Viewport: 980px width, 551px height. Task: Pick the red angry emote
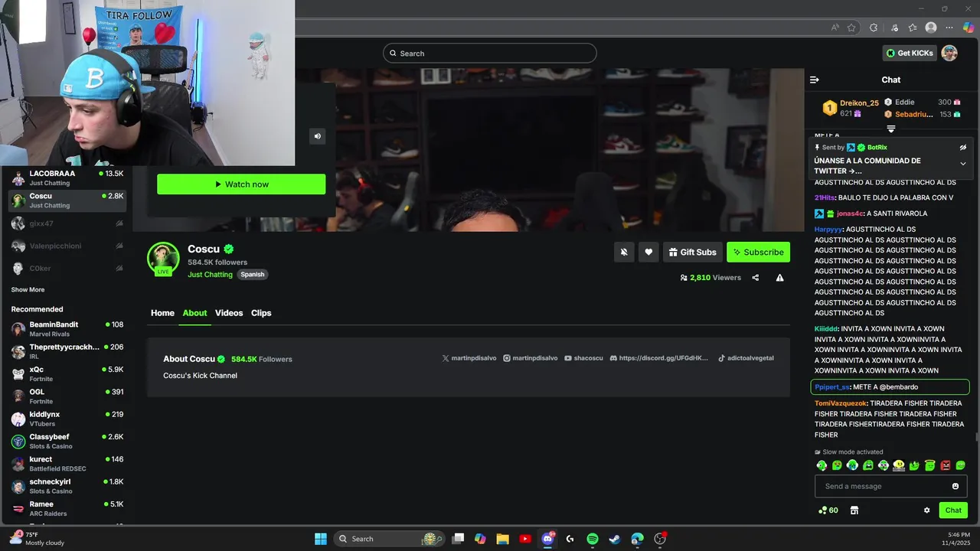pos(946,465)
